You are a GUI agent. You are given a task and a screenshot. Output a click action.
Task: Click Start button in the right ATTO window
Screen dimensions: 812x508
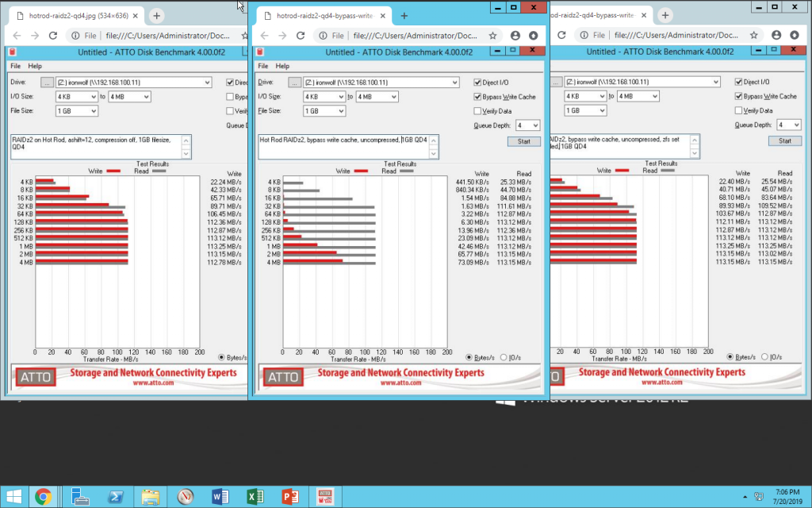[784, 141]
